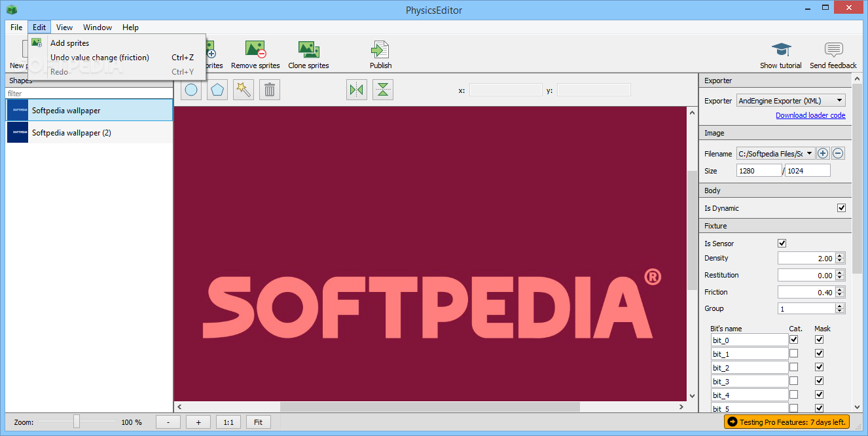The image size is (868, 436).
Task: Decrease Group value with down arrow
Action: click(x=841, y=311)
